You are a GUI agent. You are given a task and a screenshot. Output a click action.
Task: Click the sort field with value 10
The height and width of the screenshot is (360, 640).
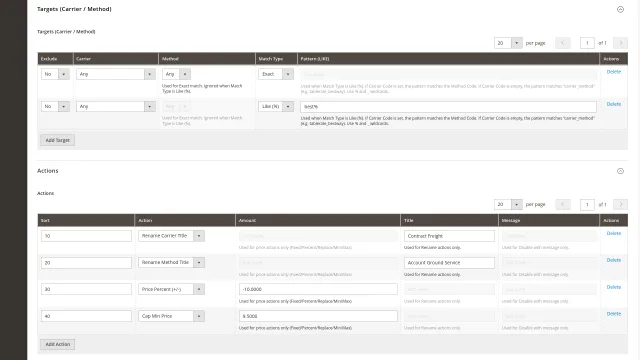86,236
